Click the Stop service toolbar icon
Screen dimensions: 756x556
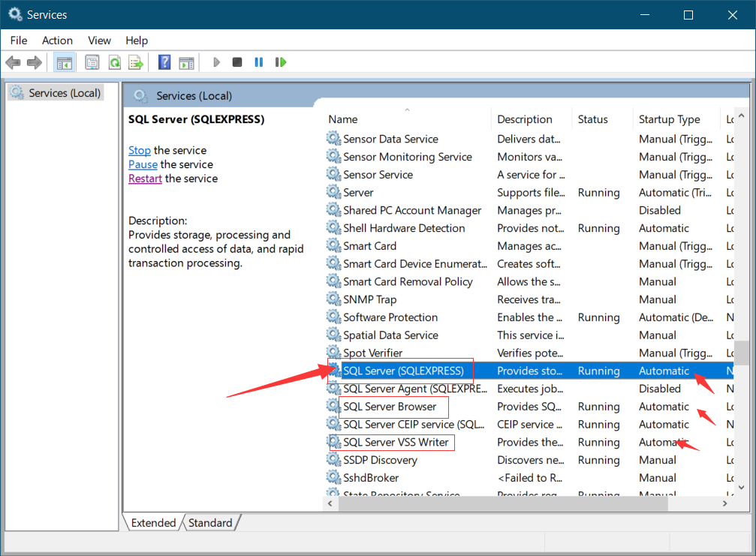click(x=237, y=62)
